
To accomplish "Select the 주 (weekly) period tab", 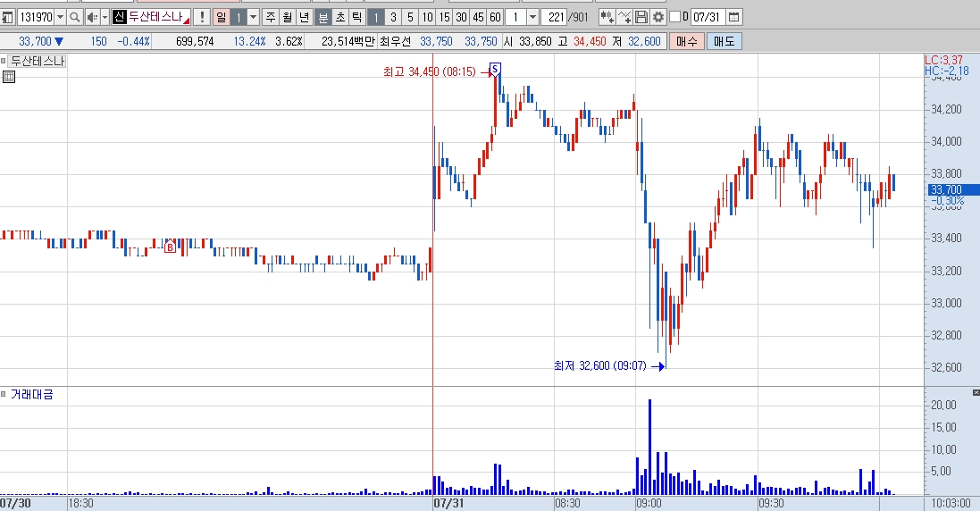I will coord(270,18).
